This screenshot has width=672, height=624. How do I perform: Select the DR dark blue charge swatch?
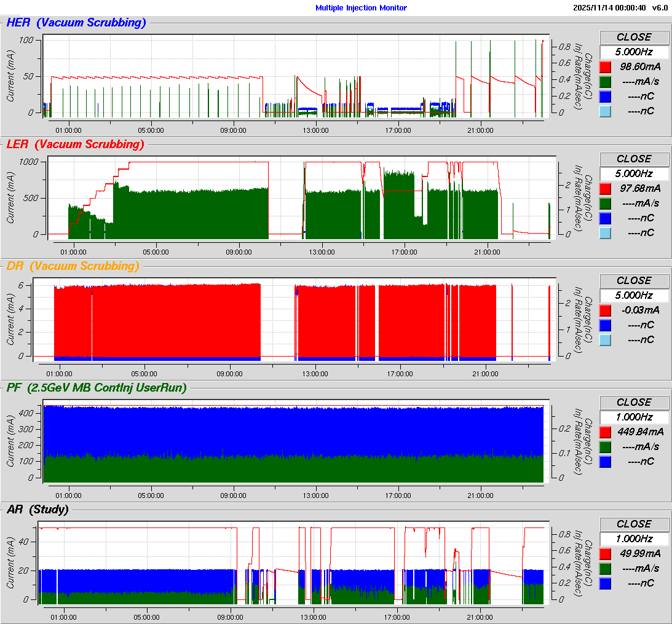(x=605, y=325)
